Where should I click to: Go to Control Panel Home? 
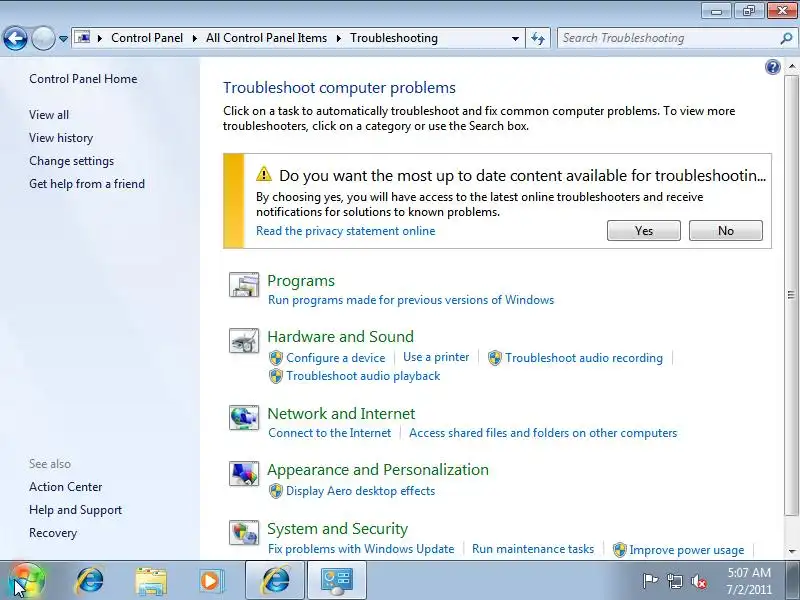(x=83, y=79)
